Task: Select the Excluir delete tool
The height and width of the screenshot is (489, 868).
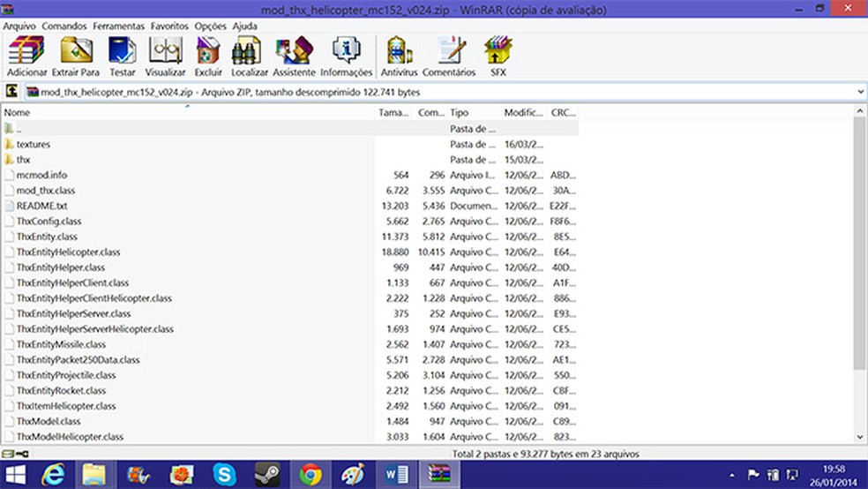Action: click(x=208, y=56)
